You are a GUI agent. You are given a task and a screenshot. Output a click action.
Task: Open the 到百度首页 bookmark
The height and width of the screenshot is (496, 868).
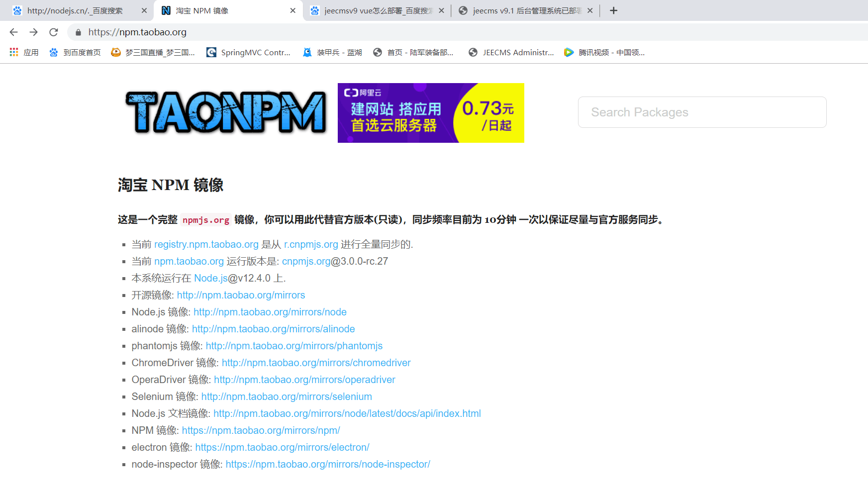click(75, 52)
